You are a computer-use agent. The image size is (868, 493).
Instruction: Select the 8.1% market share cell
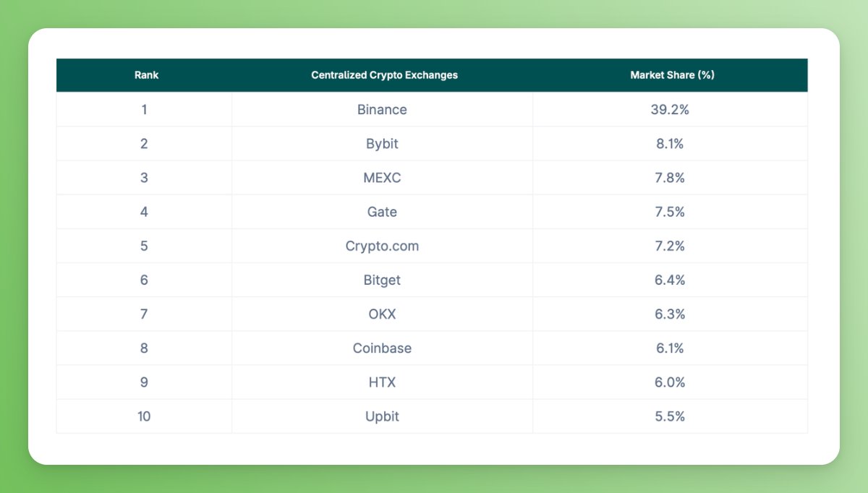(670, 144)
